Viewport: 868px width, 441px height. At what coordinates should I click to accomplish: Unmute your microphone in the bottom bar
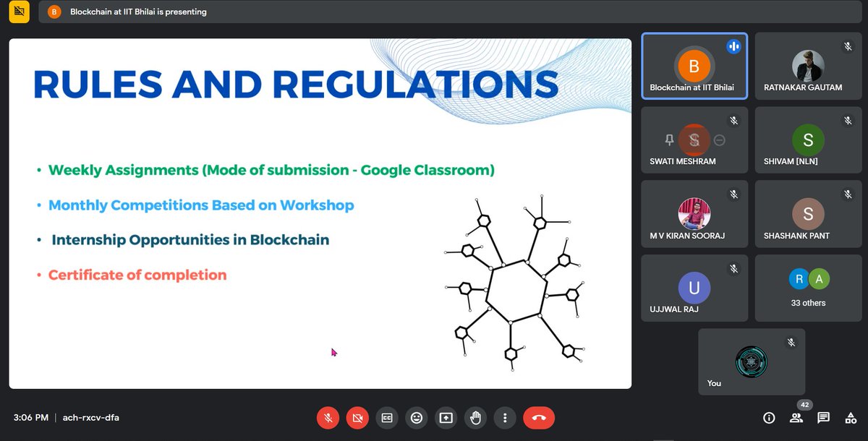[328, 417]
